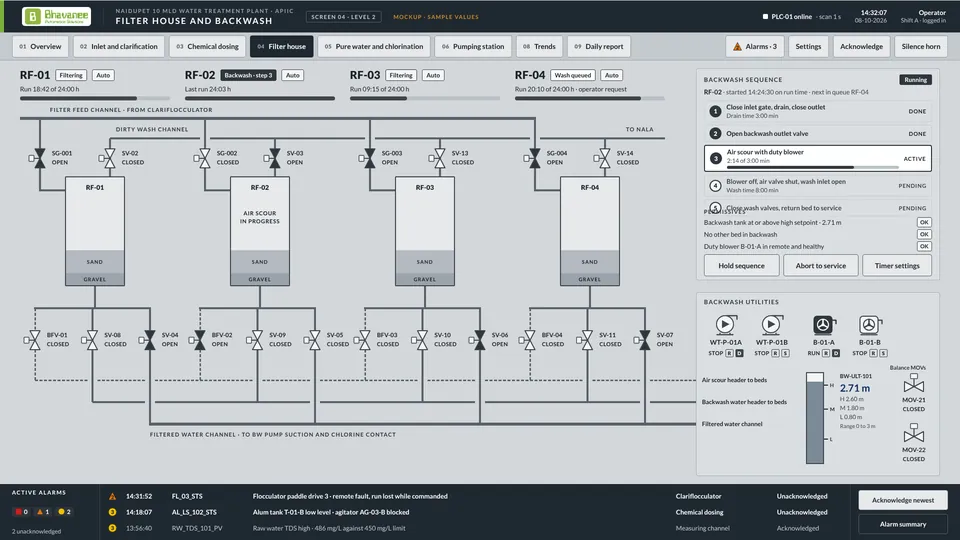
Task: Open Settings
Action: (x=808, y=47)
